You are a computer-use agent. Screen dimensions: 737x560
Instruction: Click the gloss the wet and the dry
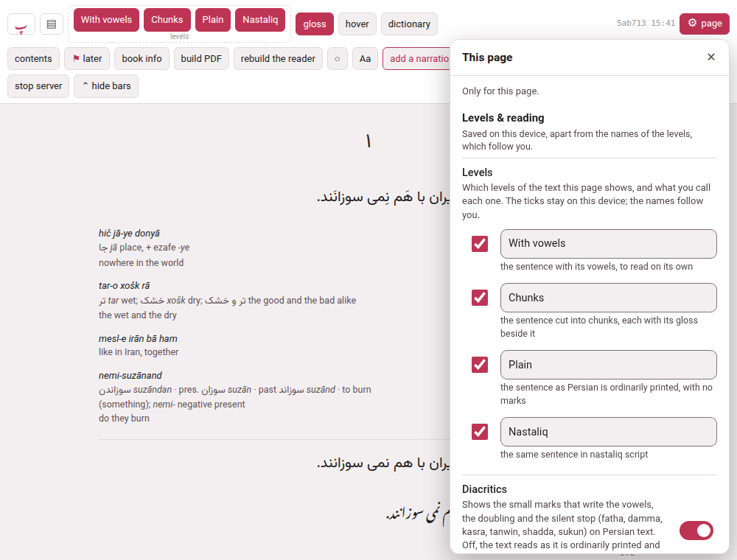(138, 315)
